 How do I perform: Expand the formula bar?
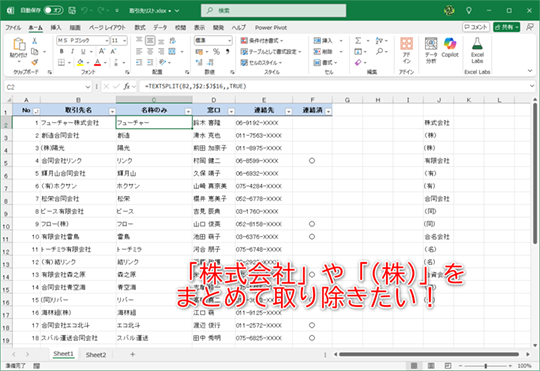click(x=532, y=86)
